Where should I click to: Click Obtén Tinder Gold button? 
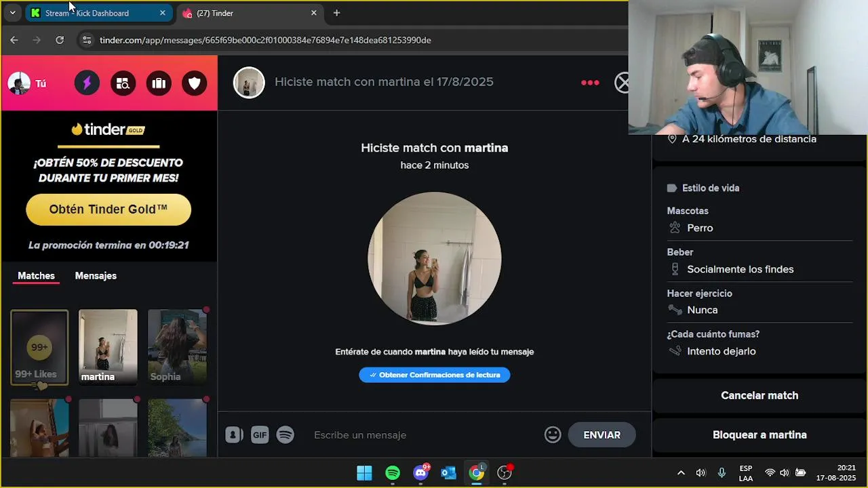[x=108, y=209]
